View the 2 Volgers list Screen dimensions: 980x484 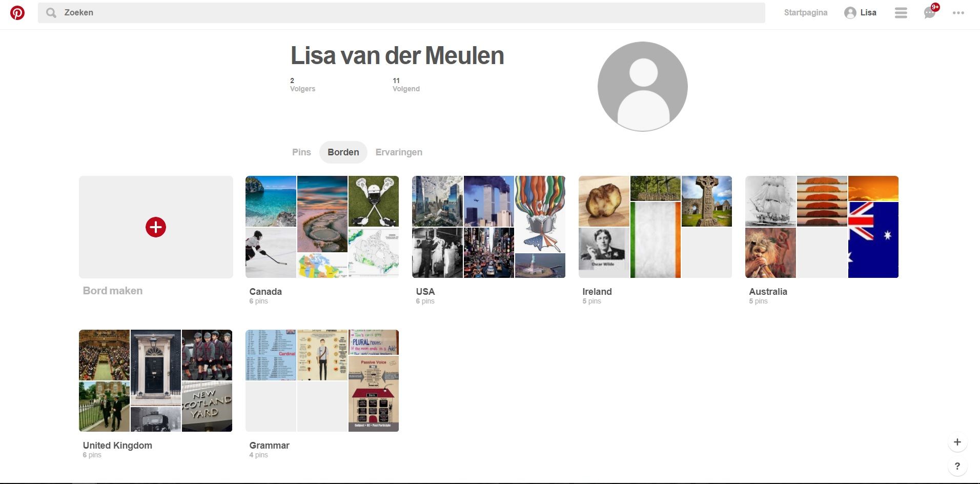tap(302, 85)
